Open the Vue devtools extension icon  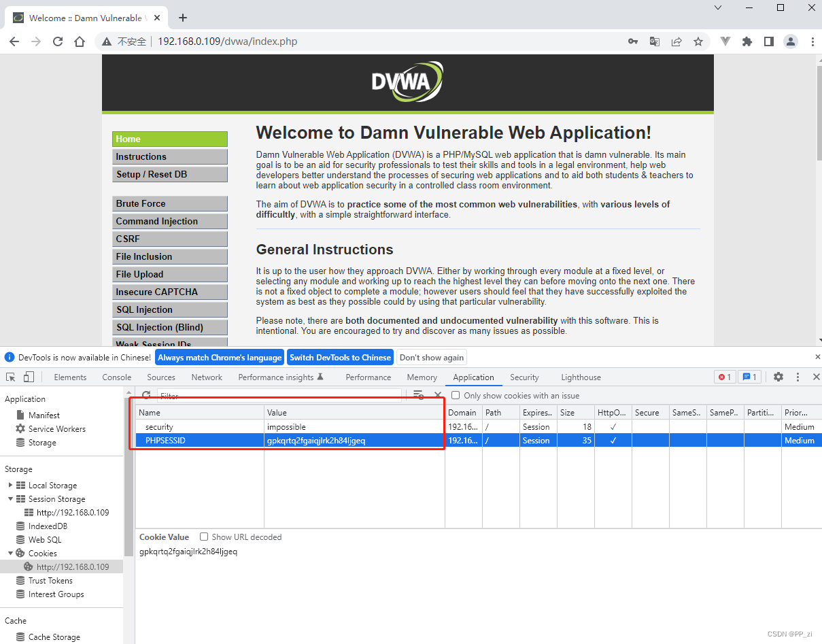(725, 41)
